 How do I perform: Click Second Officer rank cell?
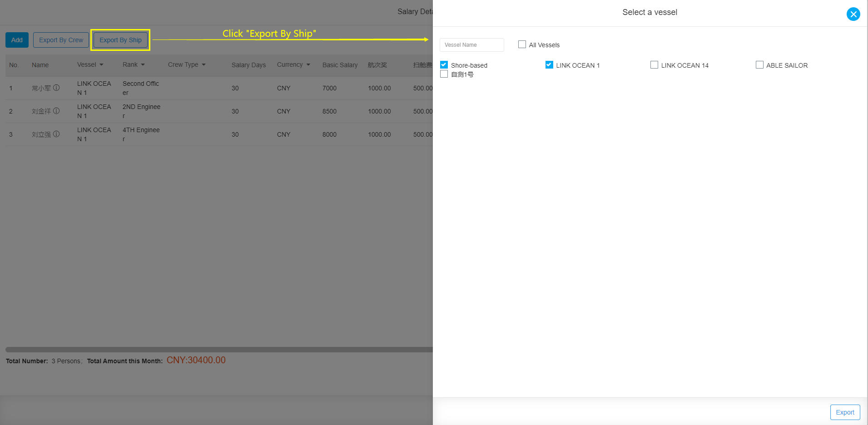pyautogui.click(x=141, y=88)
